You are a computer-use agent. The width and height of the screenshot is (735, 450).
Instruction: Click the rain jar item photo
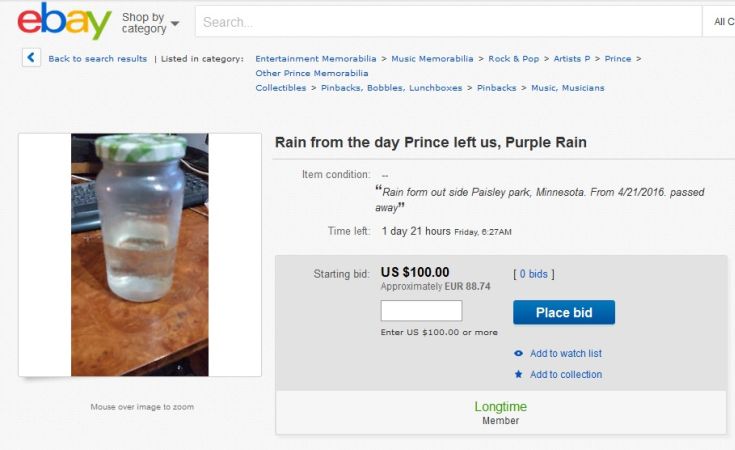(139, 255)
